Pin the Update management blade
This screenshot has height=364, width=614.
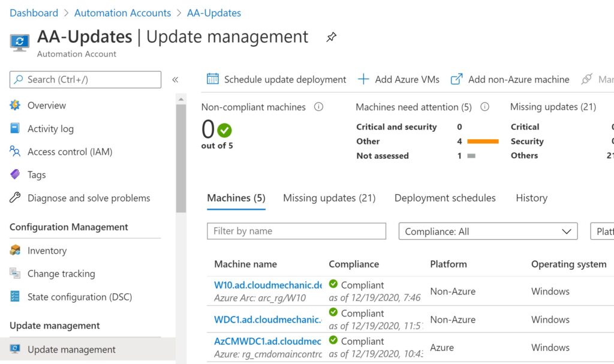point(331,37)
